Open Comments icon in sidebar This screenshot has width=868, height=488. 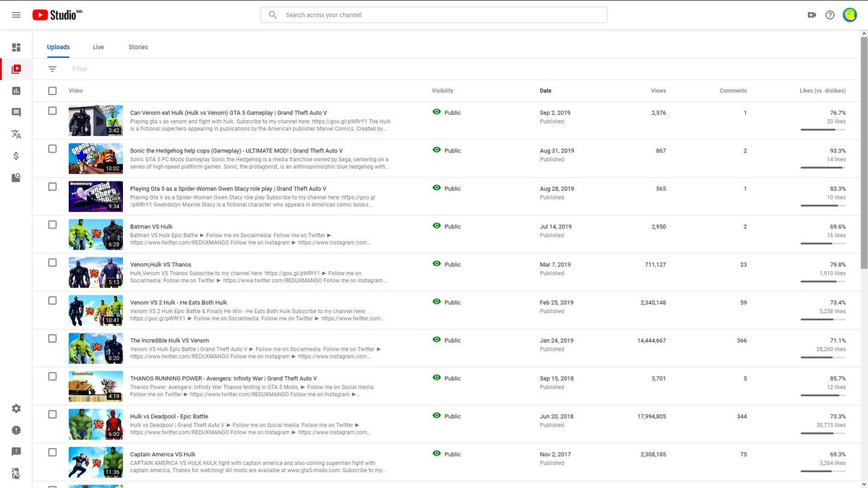tap(16, 113)
